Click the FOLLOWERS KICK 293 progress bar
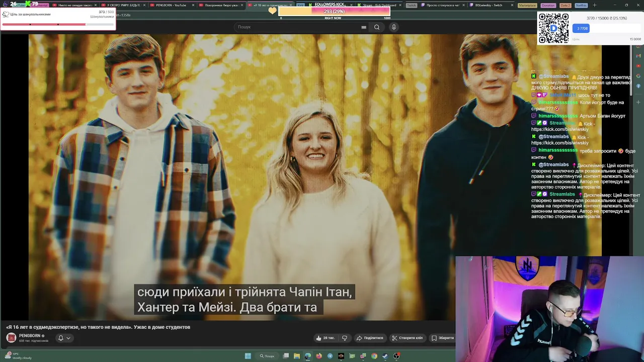Viewport: 644px width, 362px height. click(x=334, y=11)
